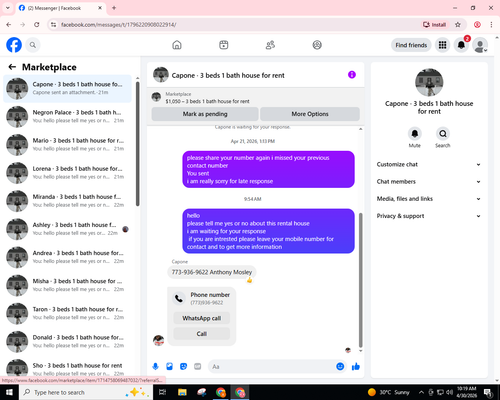The width and height of the screenshot is (500, 400).
Task: Click the chat messages scrollbar
Action: coord(360,280)
